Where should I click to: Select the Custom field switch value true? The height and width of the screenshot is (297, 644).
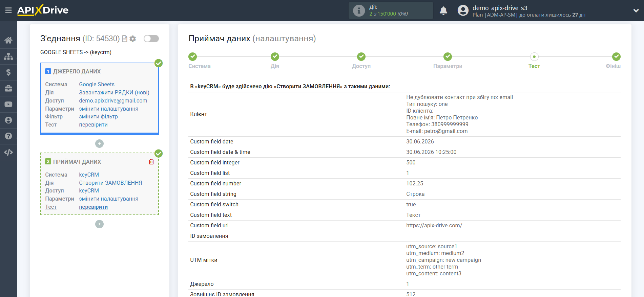411,205
